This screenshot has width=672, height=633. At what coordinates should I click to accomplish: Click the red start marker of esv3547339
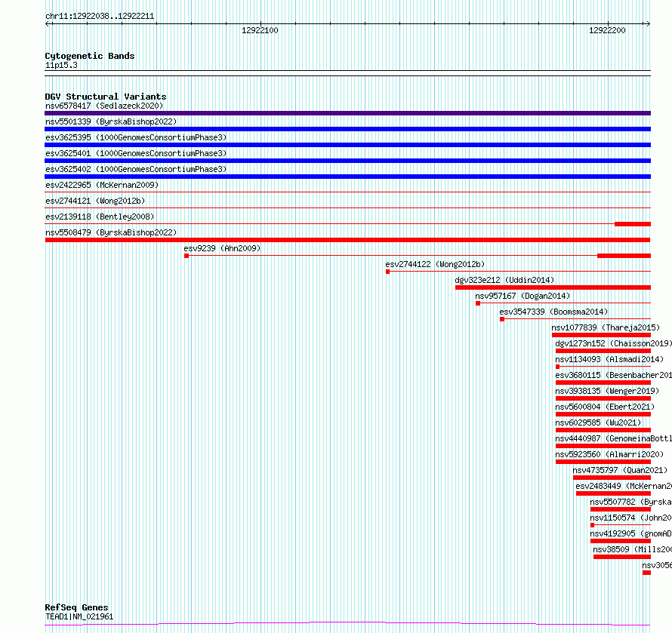point(502,319)
